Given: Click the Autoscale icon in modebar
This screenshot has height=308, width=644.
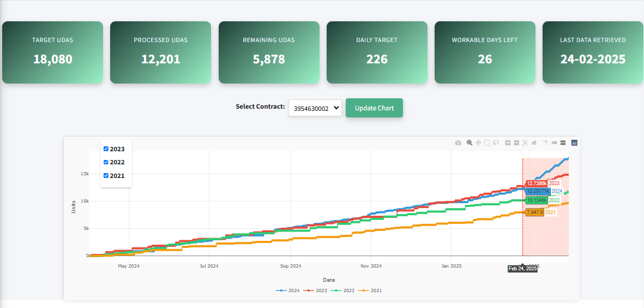Looking at the screenshot, I should point(525,143).
